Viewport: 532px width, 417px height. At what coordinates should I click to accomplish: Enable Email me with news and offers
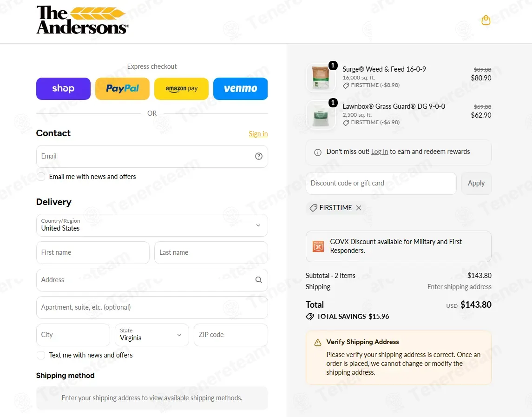click(41, 177)
